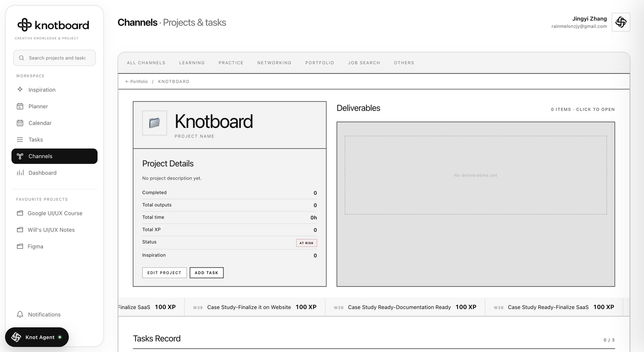The image size is (644, 352).
Task: Switch to the All Channels tab
Action: coord(146,63)
